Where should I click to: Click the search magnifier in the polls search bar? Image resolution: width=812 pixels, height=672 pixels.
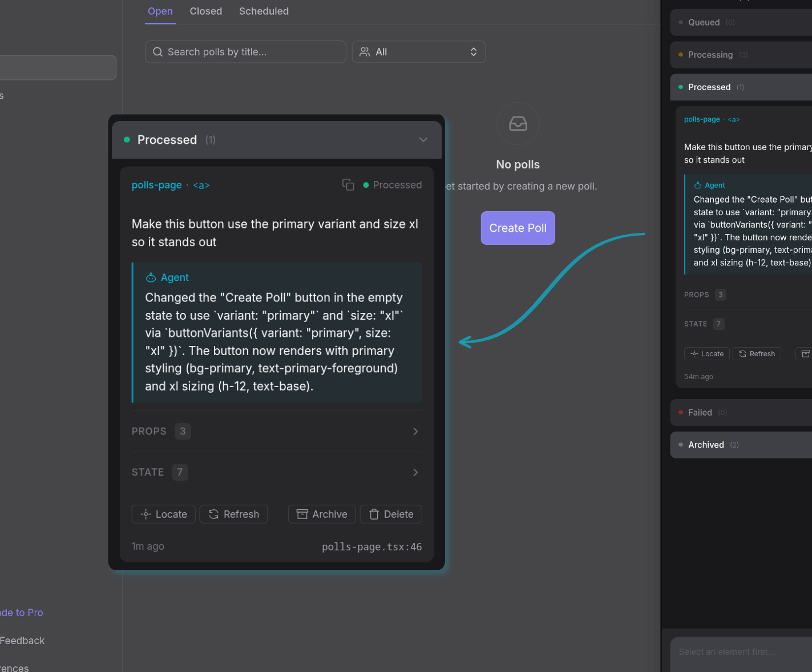pyautogui.click(x=157, y=51)
